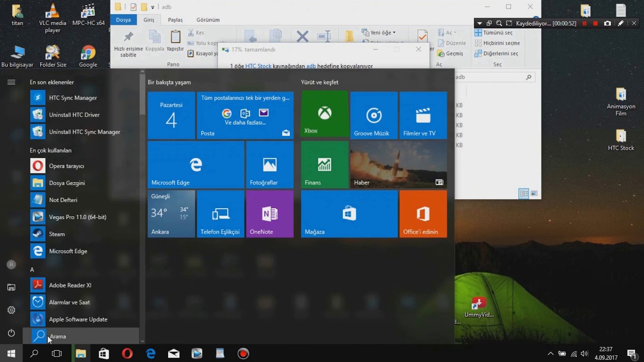The image size is (644, 362).
Task: Open the OneNote tile
Action: tap(270, 214)
